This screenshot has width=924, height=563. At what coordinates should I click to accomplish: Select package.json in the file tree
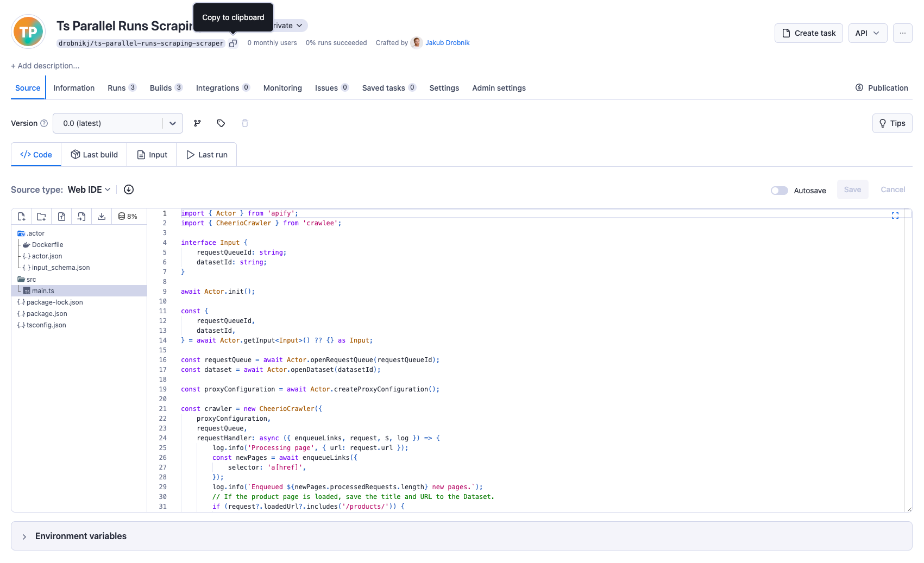click(x=47, y=314)
